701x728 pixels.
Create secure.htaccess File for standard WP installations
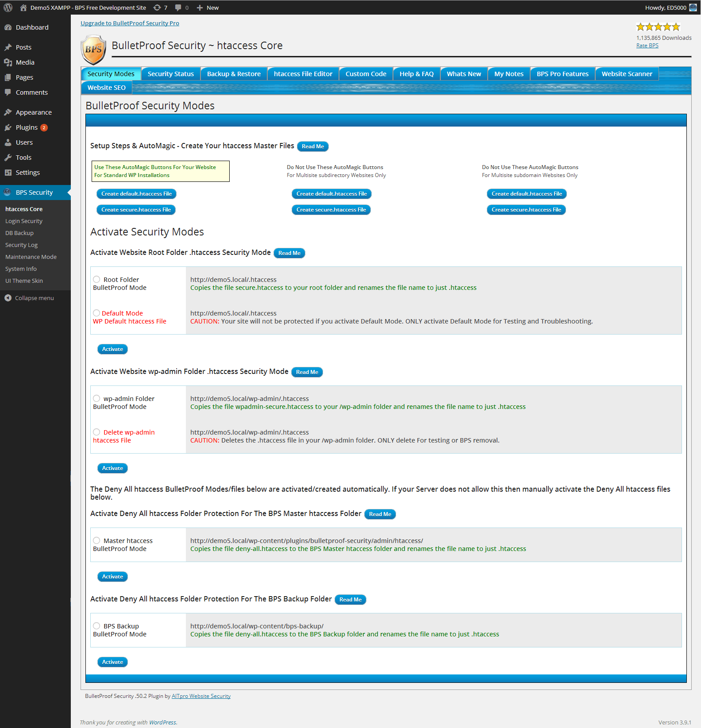click(136, 210)
